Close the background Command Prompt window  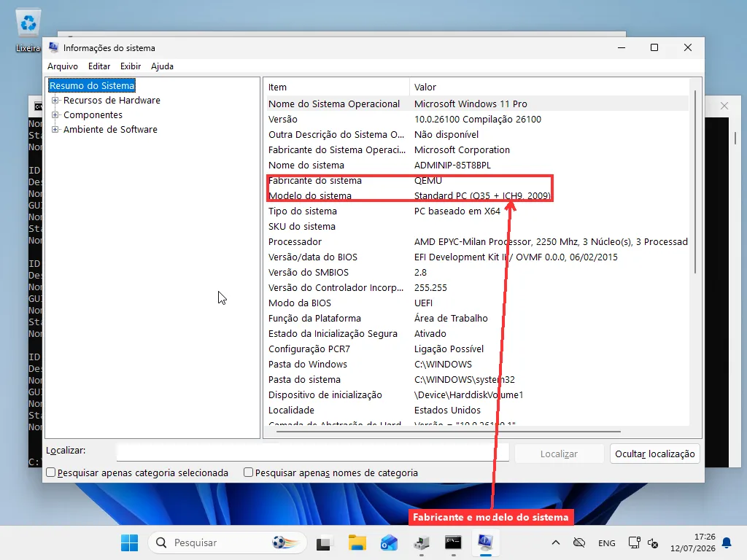pyautogui.click(x=724, y=106)
